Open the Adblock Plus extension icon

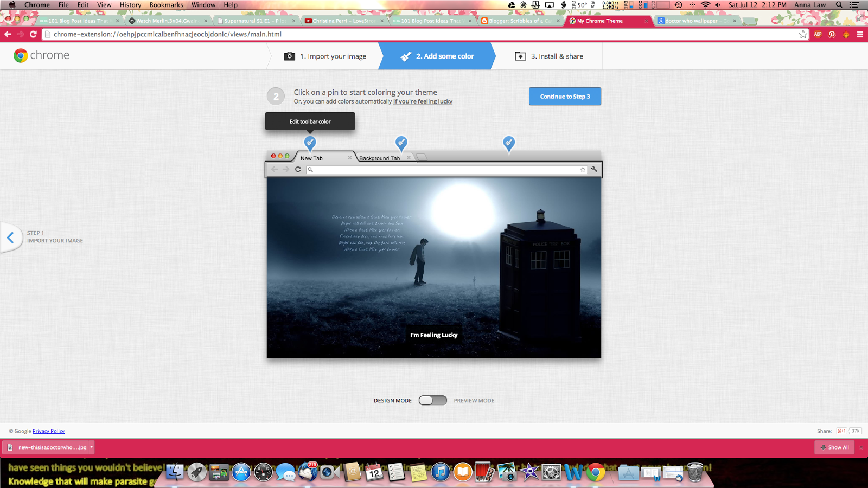(x=818, y=34)
